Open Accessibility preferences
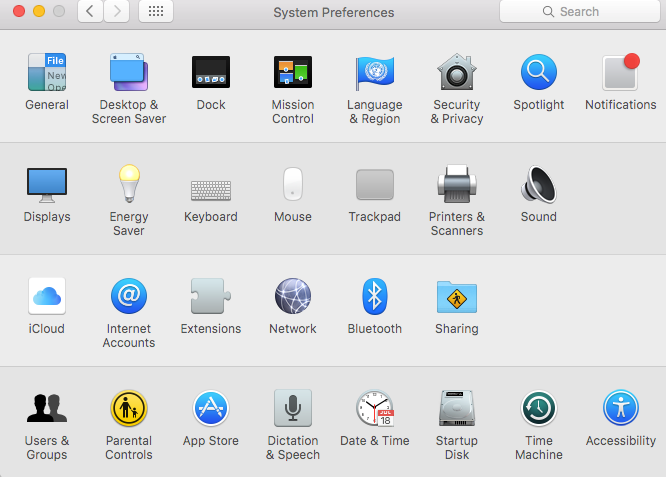Image resolution: width=666 pixels, height=477 pixels. (x=621, y=408)
